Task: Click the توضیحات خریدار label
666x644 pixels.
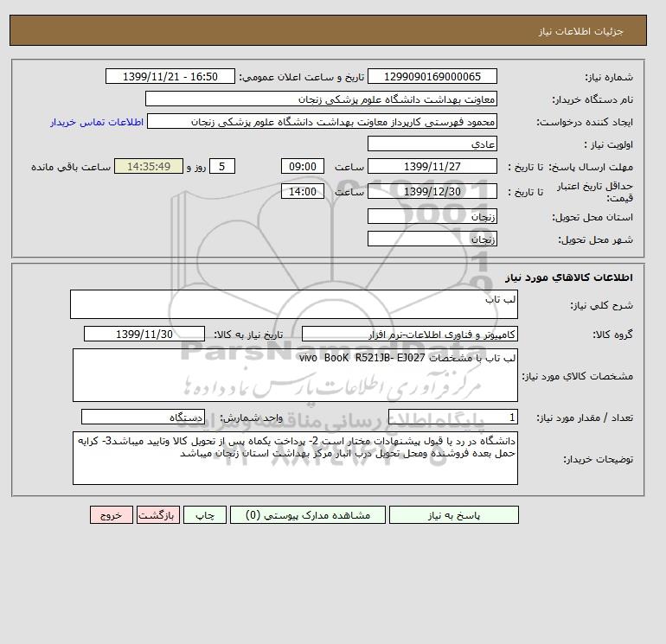Action: point(598,459)
